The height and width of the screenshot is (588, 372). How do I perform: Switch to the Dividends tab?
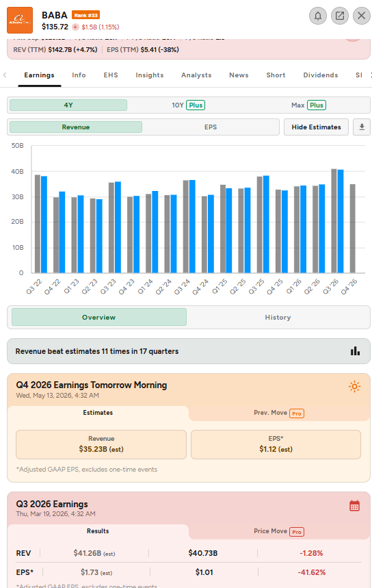pos(321,75)
